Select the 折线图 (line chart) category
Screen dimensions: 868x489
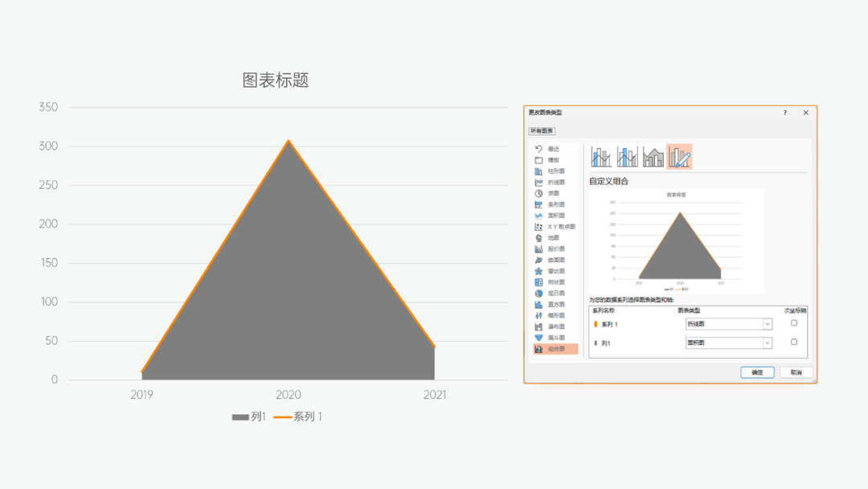553,183
